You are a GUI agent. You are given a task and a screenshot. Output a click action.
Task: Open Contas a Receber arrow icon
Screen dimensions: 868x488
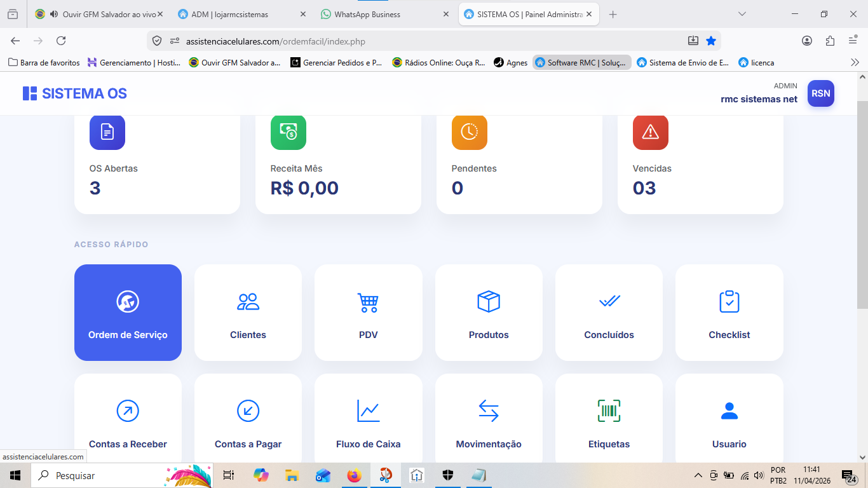pos(128,410)
